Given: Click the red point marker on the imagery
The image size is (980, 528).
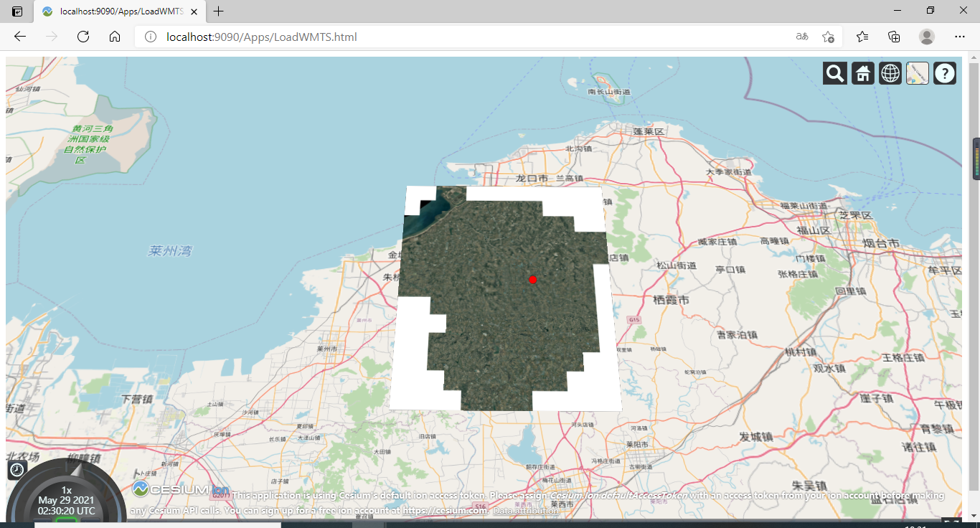Looking at the screenshot, I should click(x=532, y=280).
